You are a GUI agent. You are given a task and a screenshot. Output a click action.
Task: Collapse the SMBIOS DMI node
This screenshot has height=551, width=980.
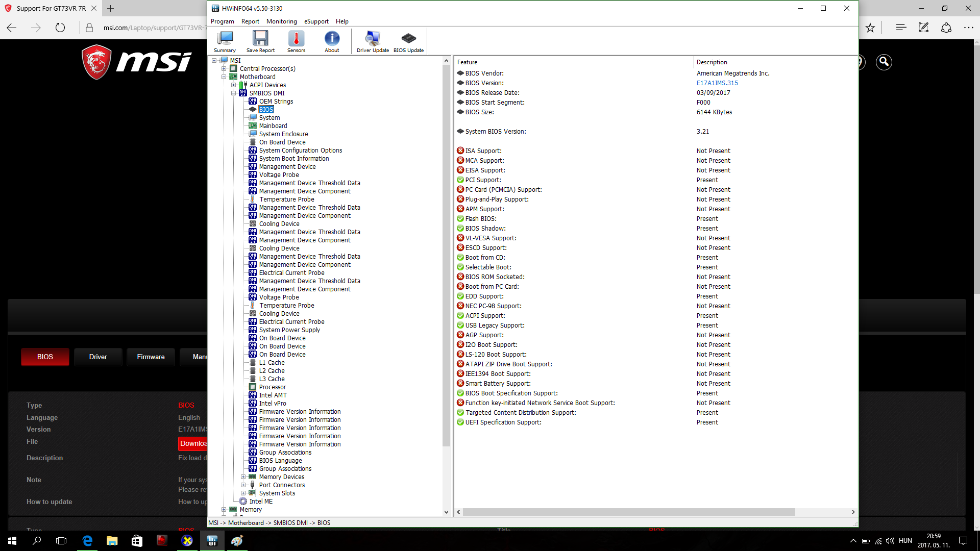[x=233, y=93]
